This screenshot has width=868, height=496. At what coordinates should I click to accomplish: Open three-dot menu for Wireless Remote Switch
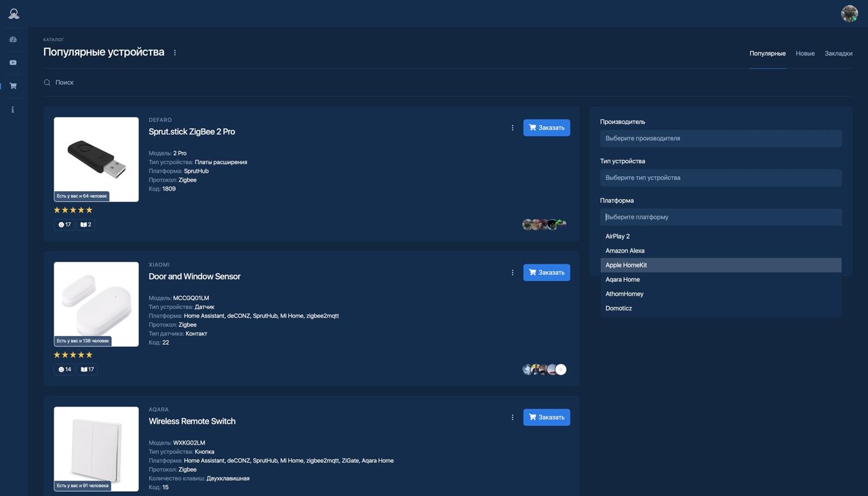[513, 417]
